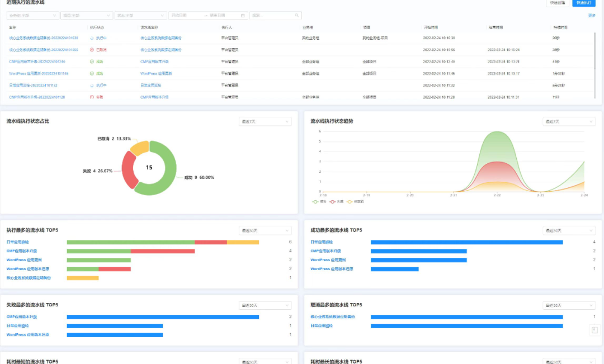The image size is (604, 364).
Task: Click the running status icon of run 20220224101630
Action: click(x=92, y=38)
